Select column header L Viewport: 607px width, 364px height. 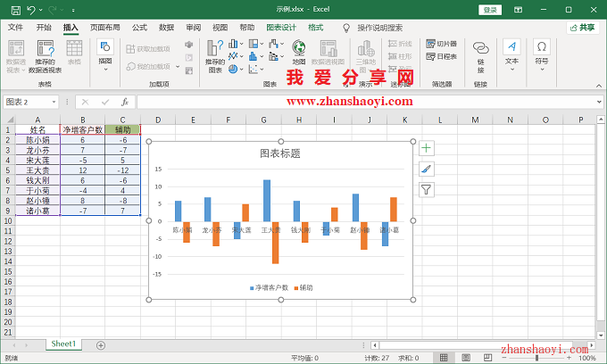(x=440, y=120)
